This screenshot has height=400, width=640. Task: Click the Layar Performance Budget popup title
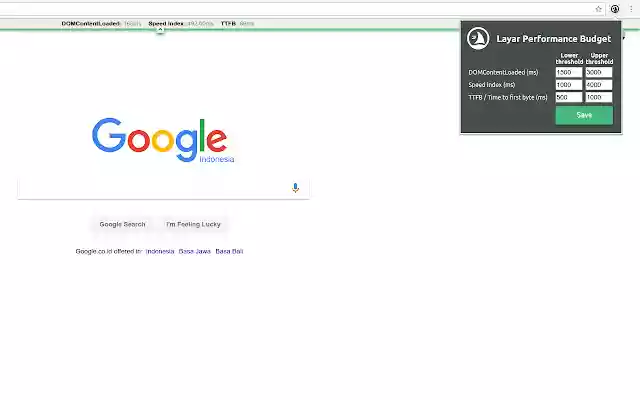tap(553, 39)
